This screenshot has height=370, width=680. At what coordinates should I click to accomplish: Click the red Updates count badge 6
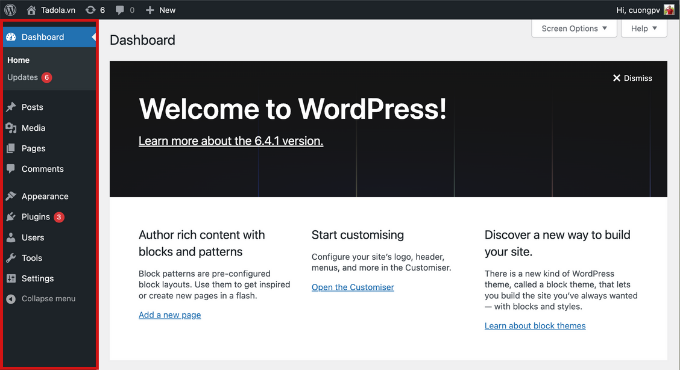47,78
